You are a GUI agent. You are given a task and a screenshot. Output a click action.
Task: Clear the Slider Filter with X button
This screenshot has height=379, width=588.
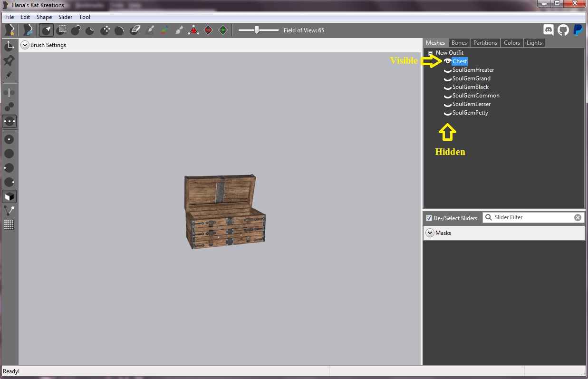[578, 217]
